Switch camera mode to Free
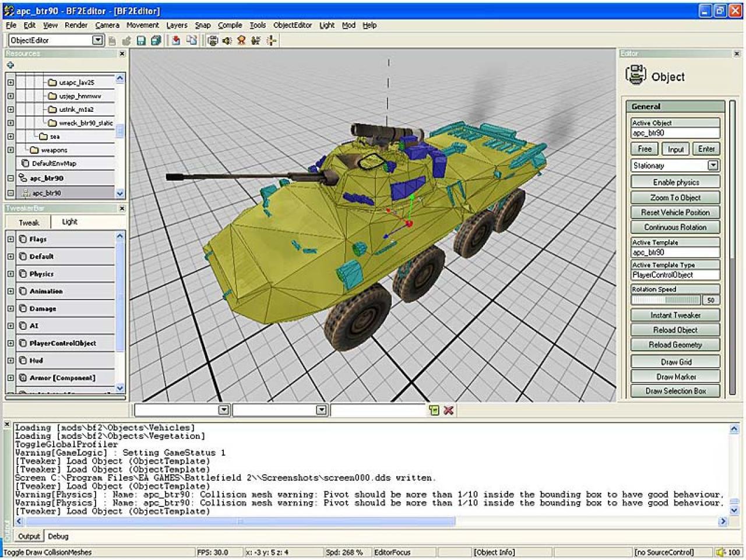The height and width of the screenshot is (560, 746). (645, 149)
